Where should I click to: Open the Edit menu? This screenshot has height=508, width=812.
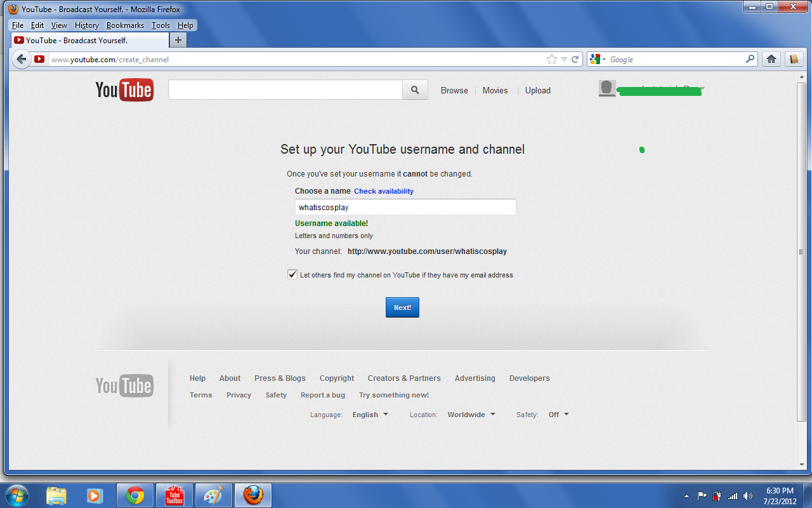click(37, 25)
